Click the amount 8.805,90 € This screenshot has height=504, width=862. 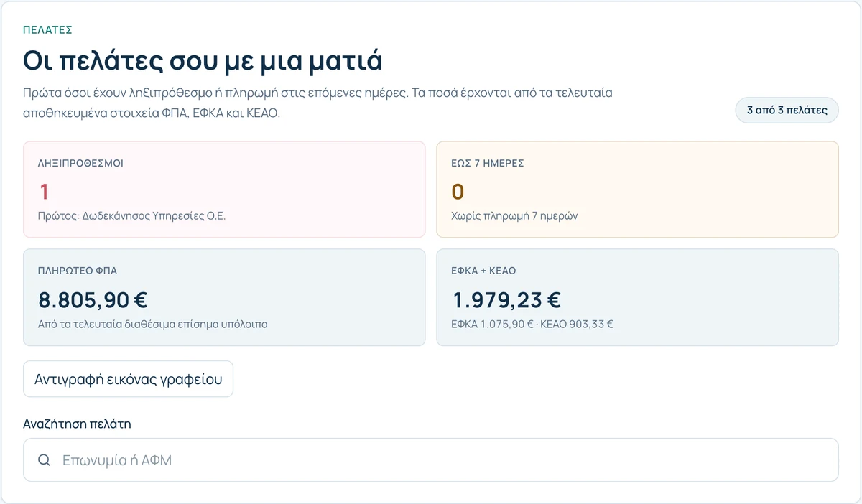tap(93, 299)
